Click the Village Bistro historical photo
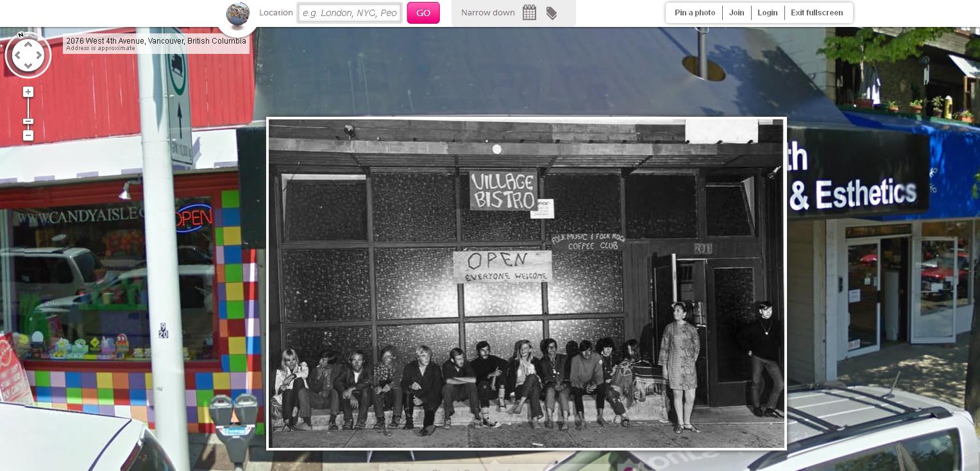Viewport: 980px width, 471px height. pos(526,284)
